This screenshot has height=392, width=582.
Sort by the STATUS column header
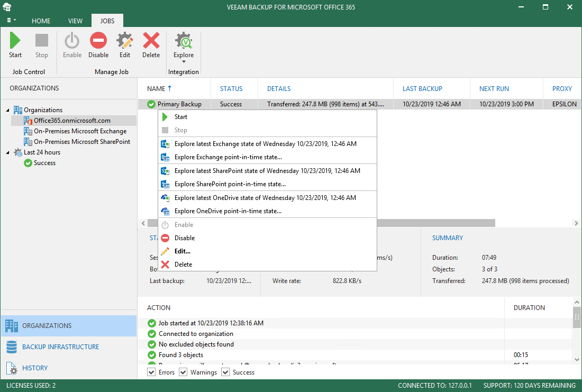coord(234,89)
